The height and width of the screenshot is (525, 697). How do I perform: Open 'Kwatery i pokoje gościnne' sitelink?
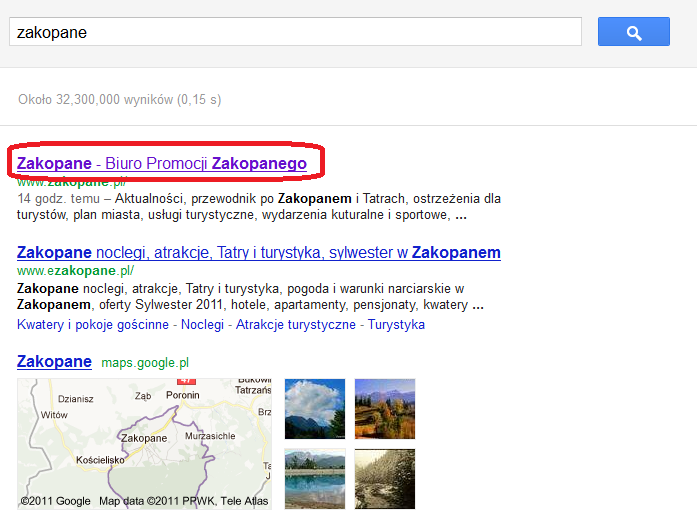(93, 325)
